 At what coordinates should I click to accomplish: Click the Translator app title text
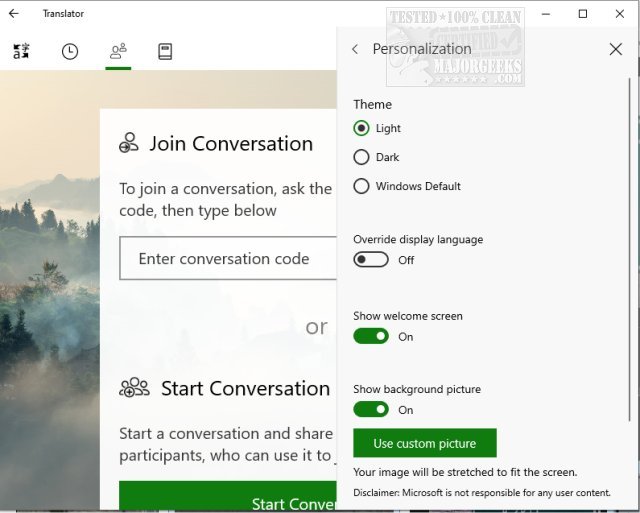point(63,13)
